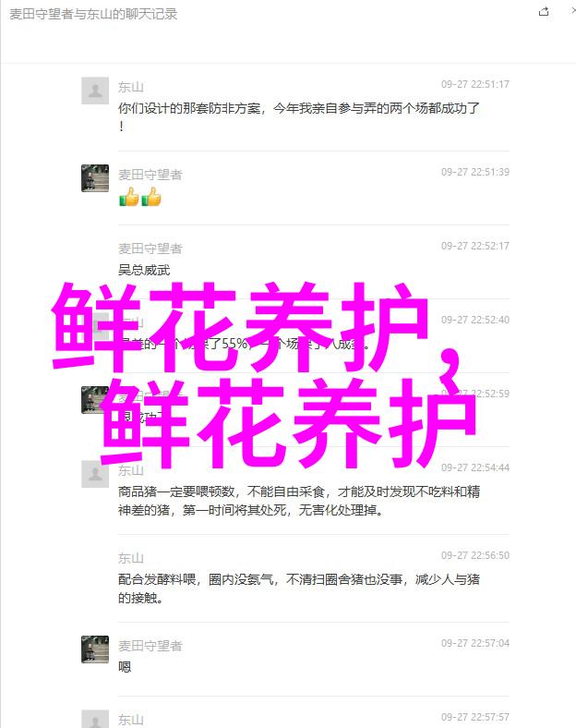Click the second thumbs-up emoji
Viewport: 576px width, 728px height.
151,197
